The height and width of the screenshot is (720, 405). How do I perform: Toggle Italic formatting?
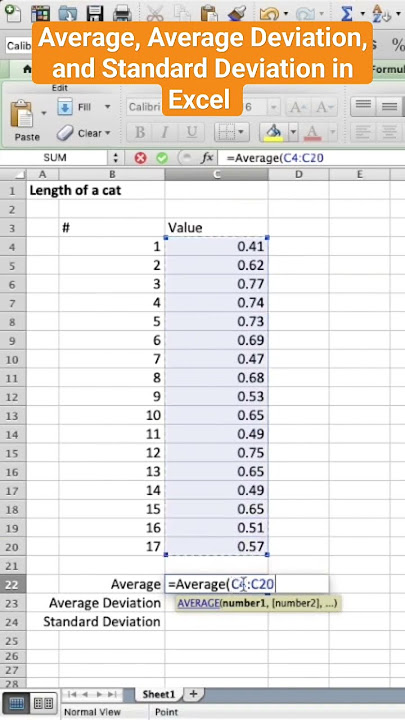pyautogui.click(x=165, y=133)
